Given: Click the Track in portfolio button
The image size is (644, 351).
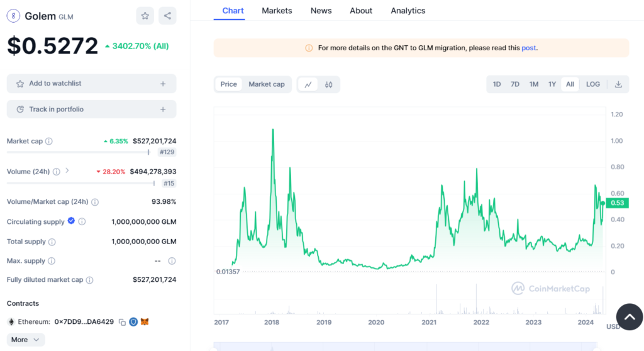Looking at the screenshot, I should coord(91,109).
